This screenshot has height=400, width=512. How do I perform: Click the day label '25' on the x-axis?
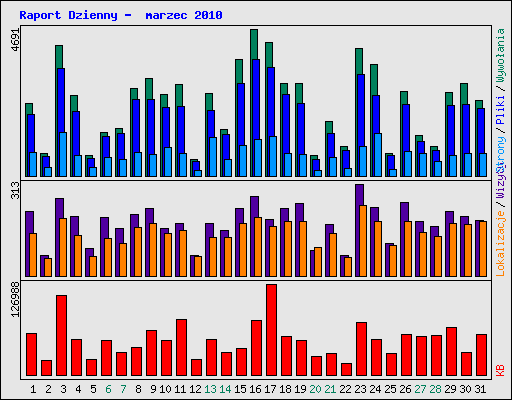(390, 389)
